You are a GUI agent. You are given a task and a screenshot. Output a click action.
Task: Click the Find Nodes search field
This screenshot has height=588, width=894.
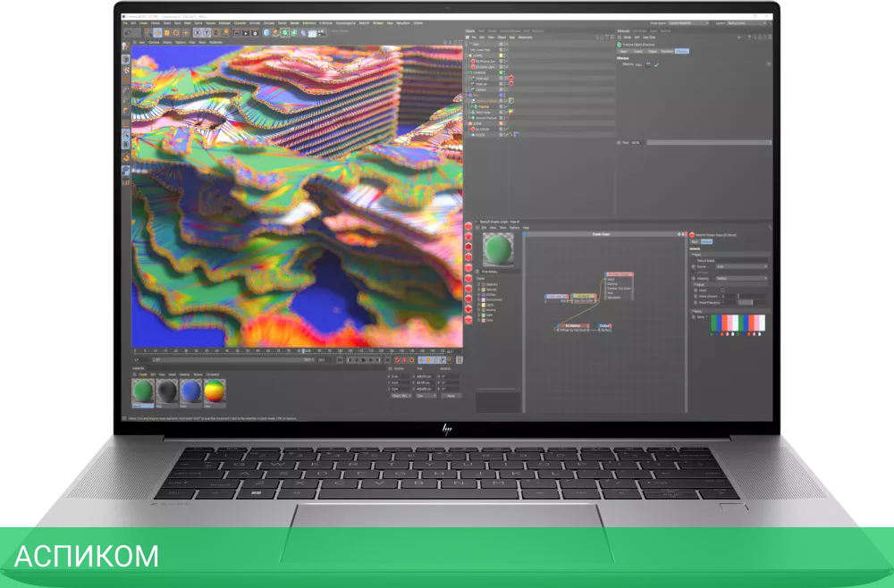click(x=499, y=272)
